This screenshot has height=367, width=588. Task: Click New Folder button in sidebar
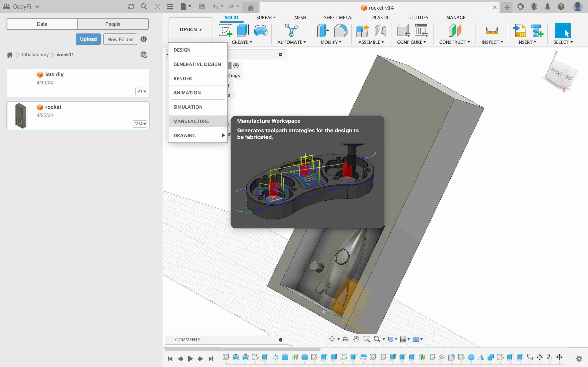119,39
